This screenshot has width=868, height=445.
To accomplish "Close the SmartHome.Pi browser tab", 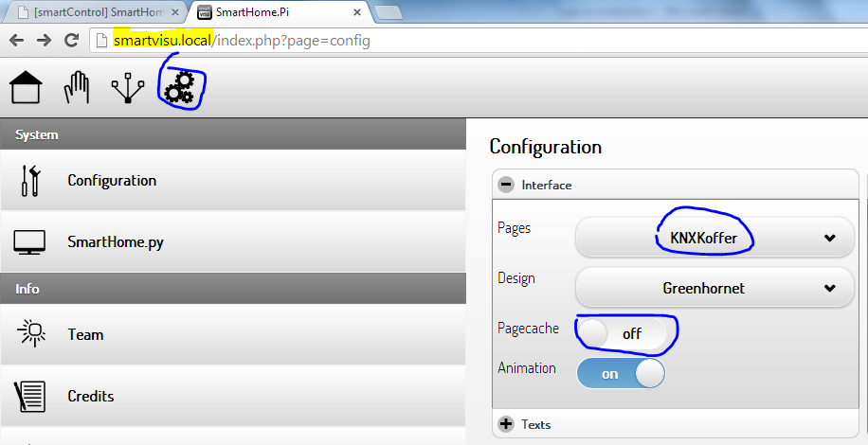I will coord(357,12).
